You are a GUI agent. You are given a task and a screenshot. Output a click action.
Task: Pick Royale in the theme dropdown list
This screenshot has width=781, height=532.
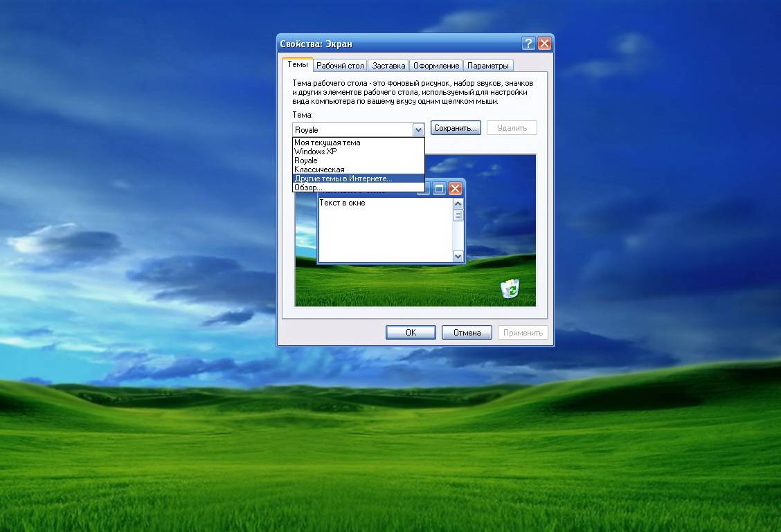358,160
